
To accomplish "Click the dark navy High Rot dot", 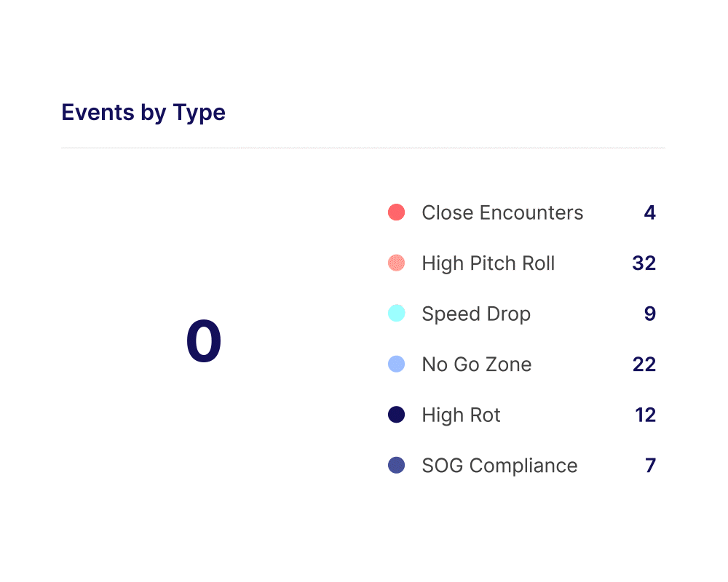I will [x=396, y=415].
